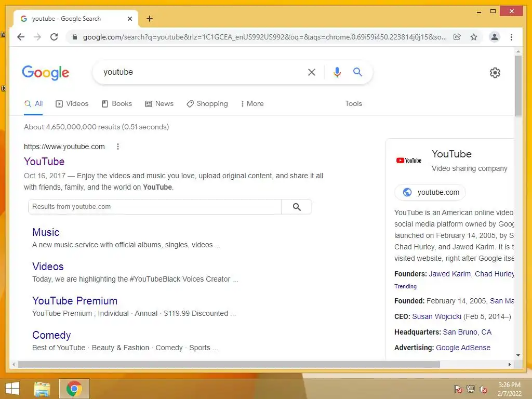Click the About 4,650,000,000 results text
532x399 pixels.
coord(96,127)
